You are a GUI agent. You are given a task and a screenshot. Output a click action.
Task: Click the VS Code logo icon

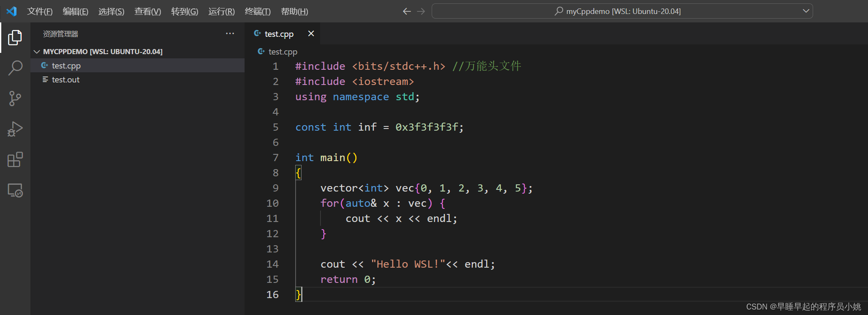(11, 11)
